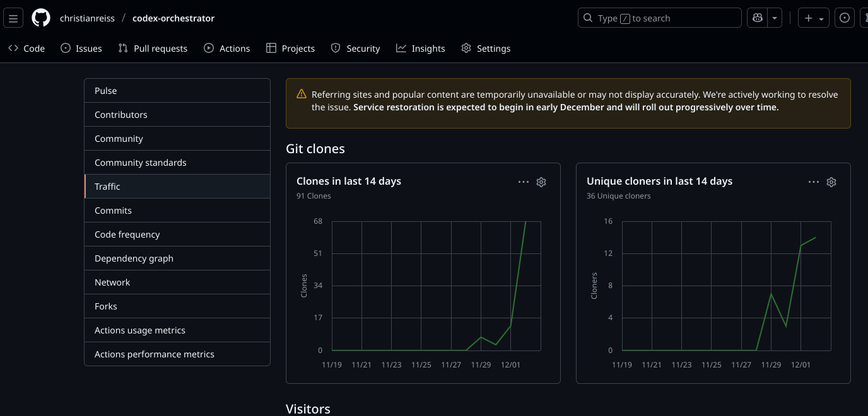Open the Copilot chat icon
Screen dimensions: 868x416
coord(756,18)
